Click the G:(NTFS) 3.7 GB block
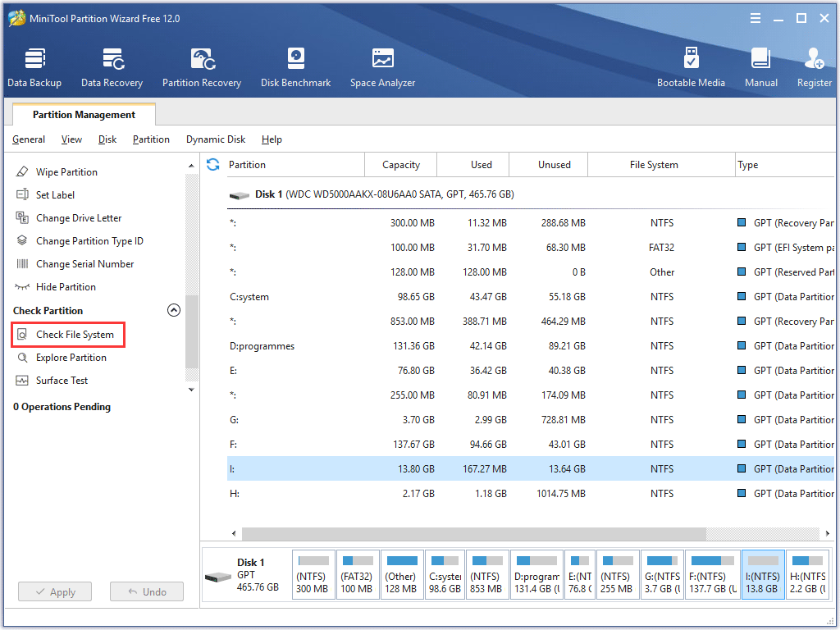Image resolution: width=840 pixels, height=630 pixels. pyautogui.click(x=662, y=575)
